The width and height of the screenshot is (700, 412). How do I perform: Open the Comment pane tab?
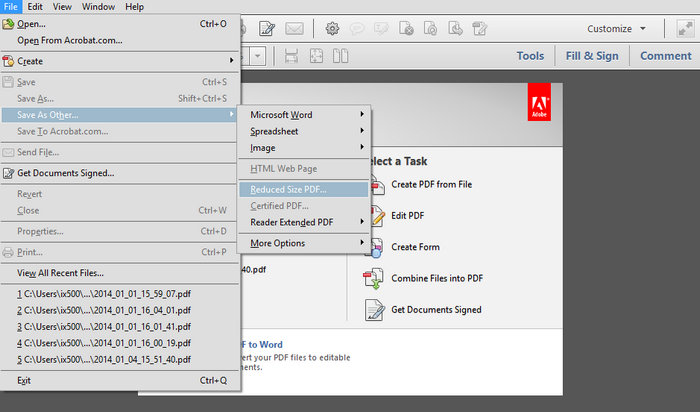click(x=666, y=56)
